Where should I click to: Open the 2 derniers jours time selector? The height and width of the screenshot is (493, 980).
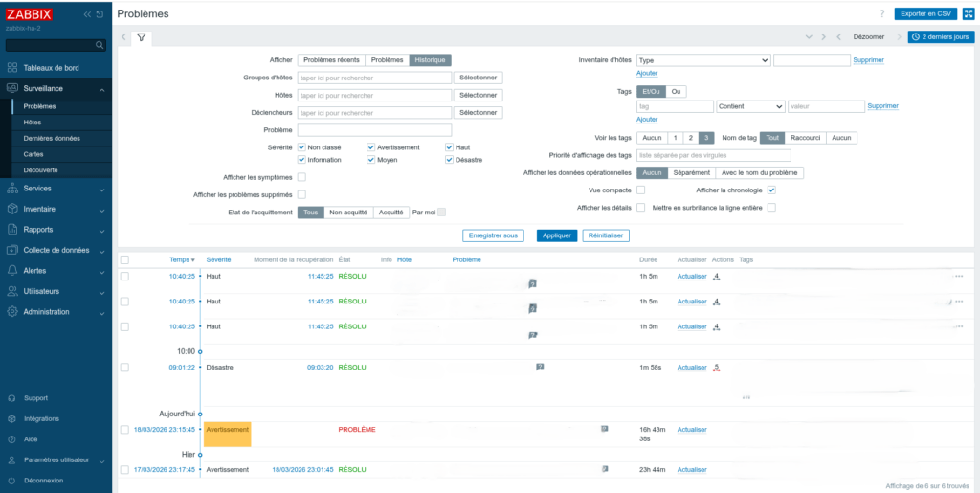tap(942, 37)
